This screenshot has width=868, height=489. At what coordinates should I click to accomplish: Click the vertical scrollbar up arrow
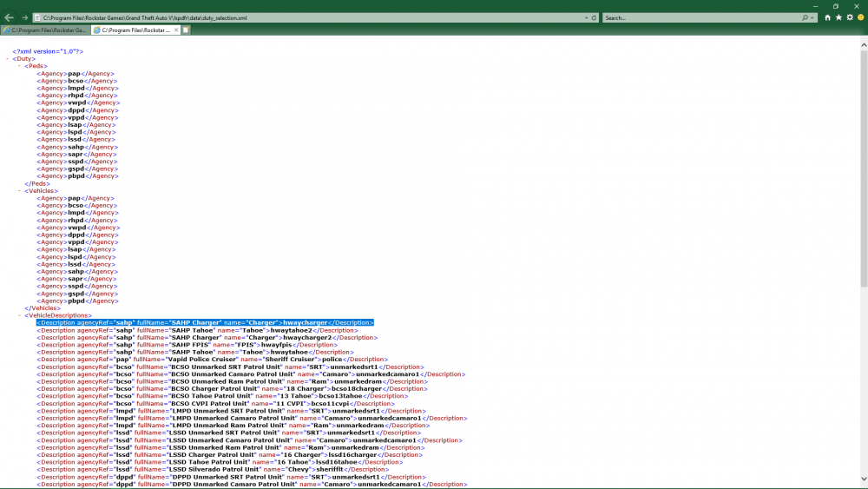864,44
